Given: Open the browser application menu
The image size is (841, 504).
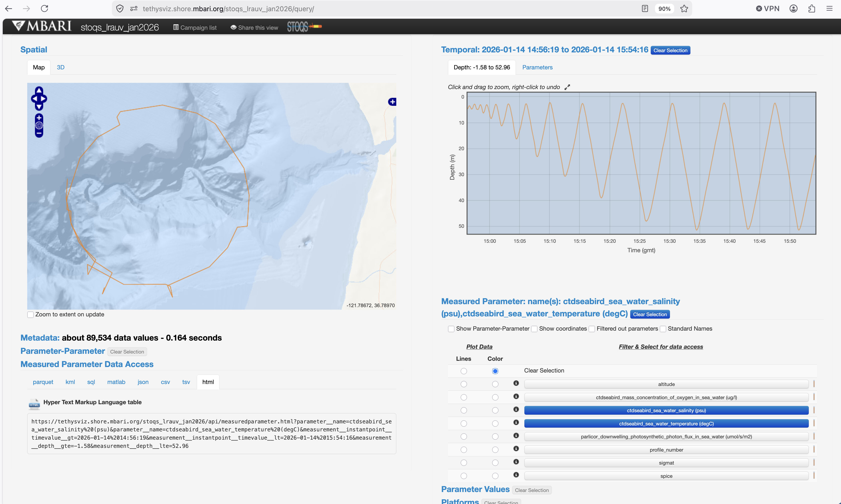Looking at the screenshot, I should (830, 8).
